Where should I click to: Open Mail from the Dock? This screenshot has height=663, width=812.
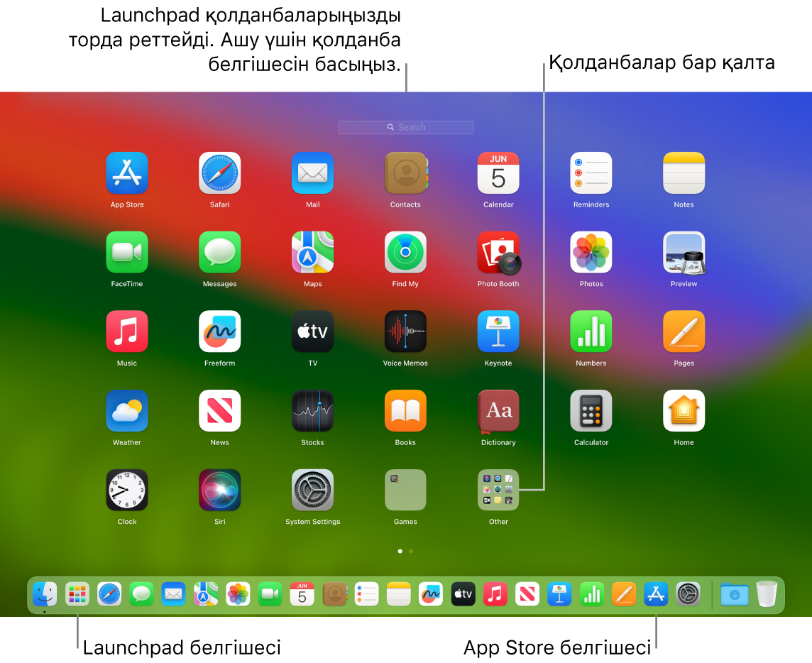coord(173,594)
